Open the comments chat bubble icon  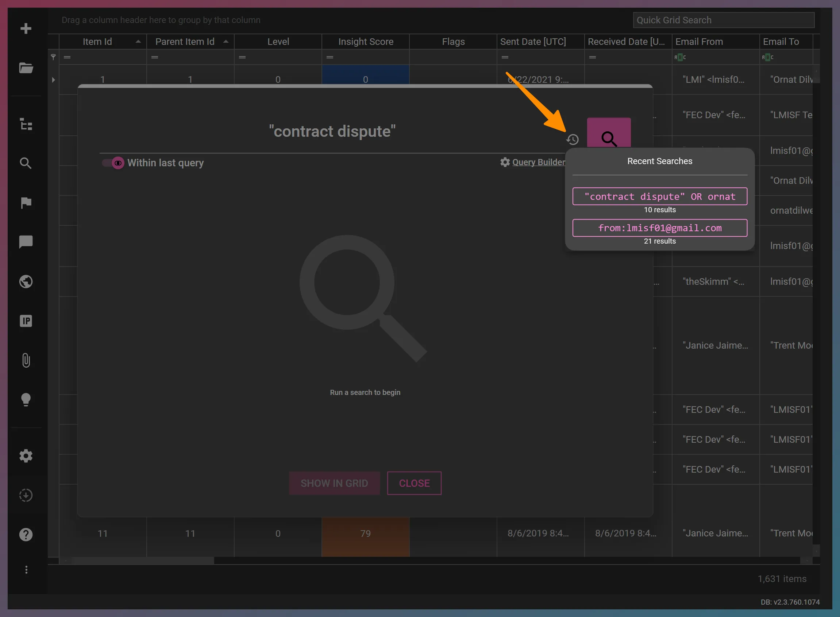(26, 242)
